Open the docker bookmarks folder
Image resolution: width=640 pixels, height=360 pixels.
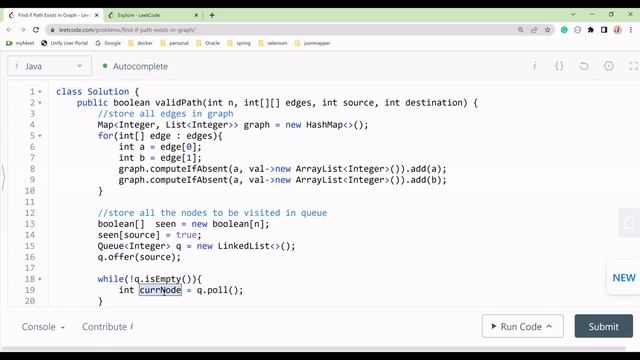pos(140,43)
